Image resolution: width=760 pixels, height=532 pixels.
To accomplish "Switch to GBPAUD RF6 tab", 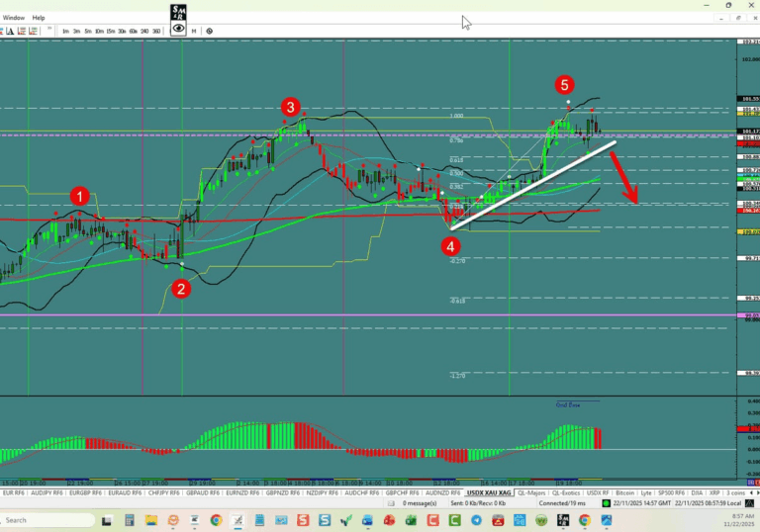I will 203,492.
